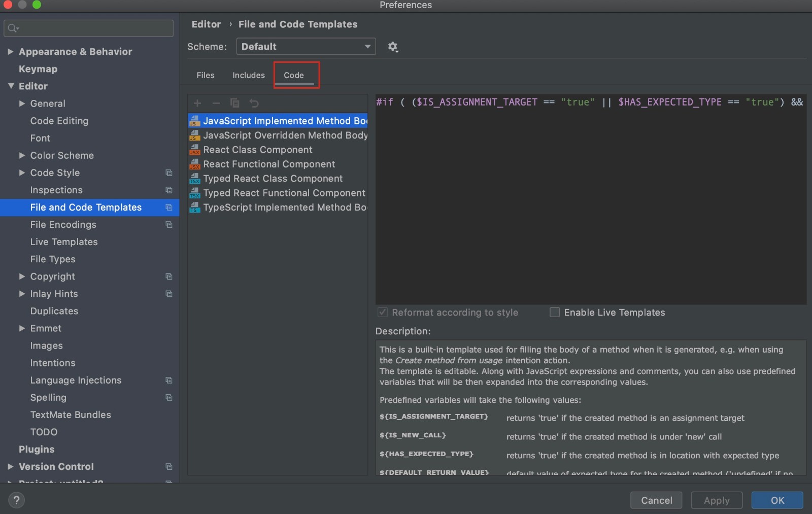Click the project-level icon beside Spelling
This screenshot has height=514, width=812.
[x=169, y=398]
